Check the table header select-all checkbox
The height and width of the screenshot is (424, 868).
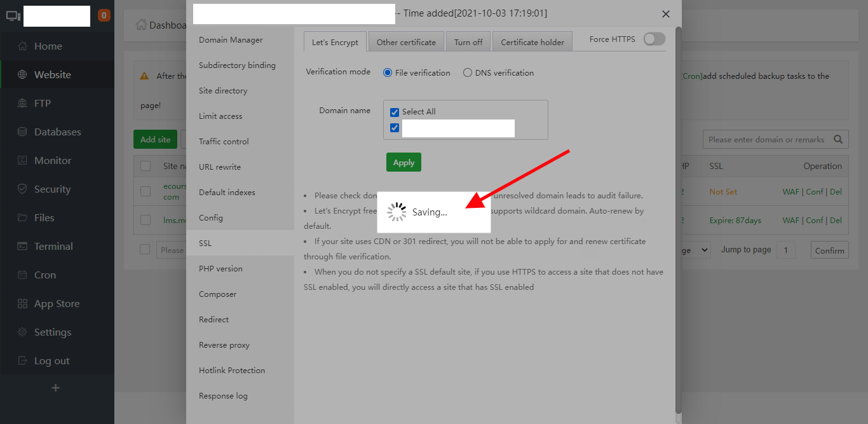[x=146, y=166]
